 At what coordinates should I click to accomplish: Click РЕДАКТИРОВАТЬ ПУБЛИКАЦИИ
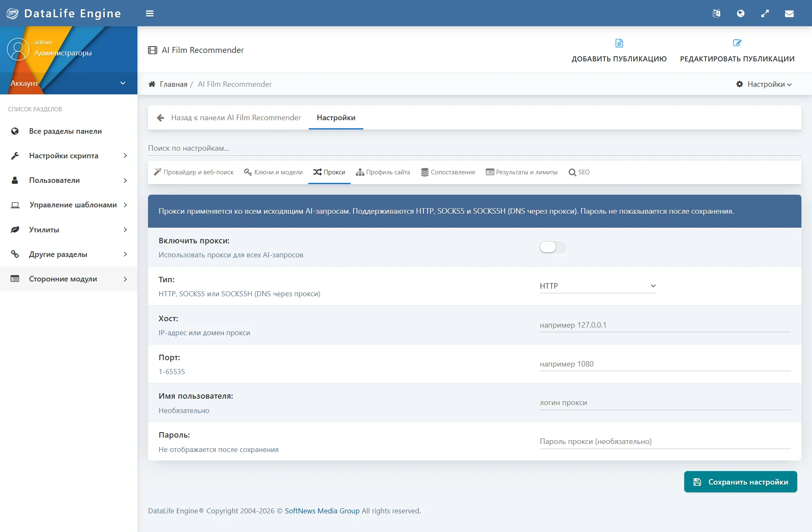tap(737, 50)
